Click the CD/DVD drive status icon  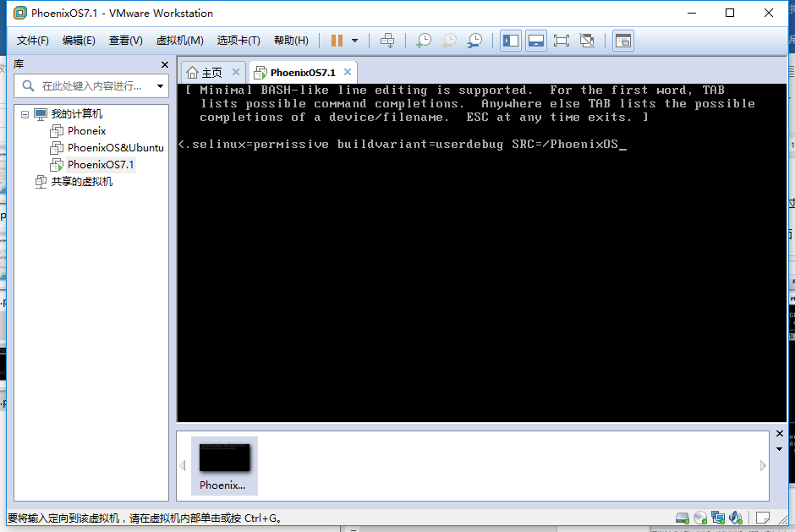tap(700, 518)
